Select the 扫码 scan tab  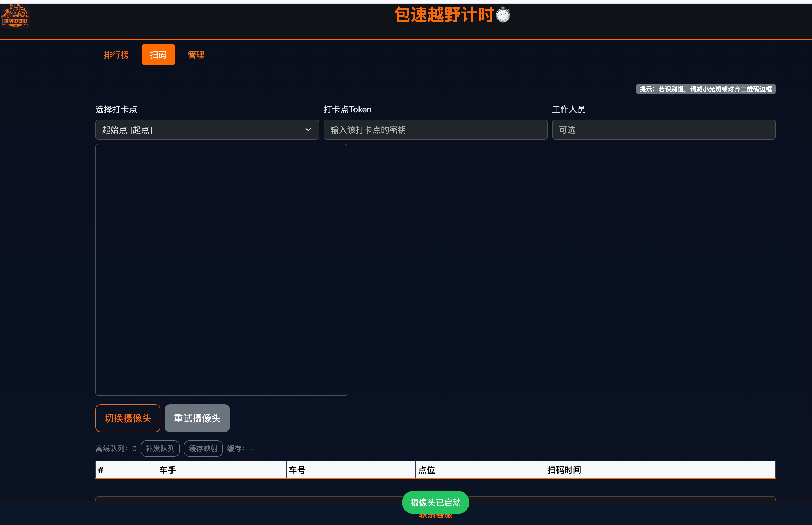point(158,55)
